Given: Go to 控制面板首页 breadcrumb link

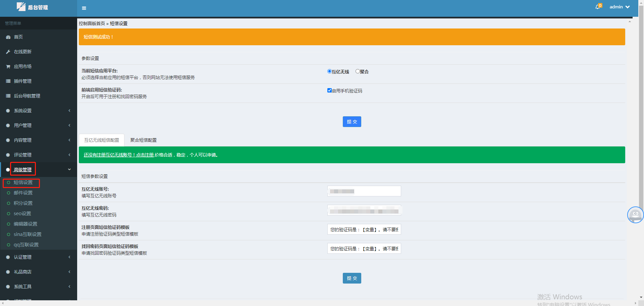Looking at the screenshot, I should pos(92,23).
